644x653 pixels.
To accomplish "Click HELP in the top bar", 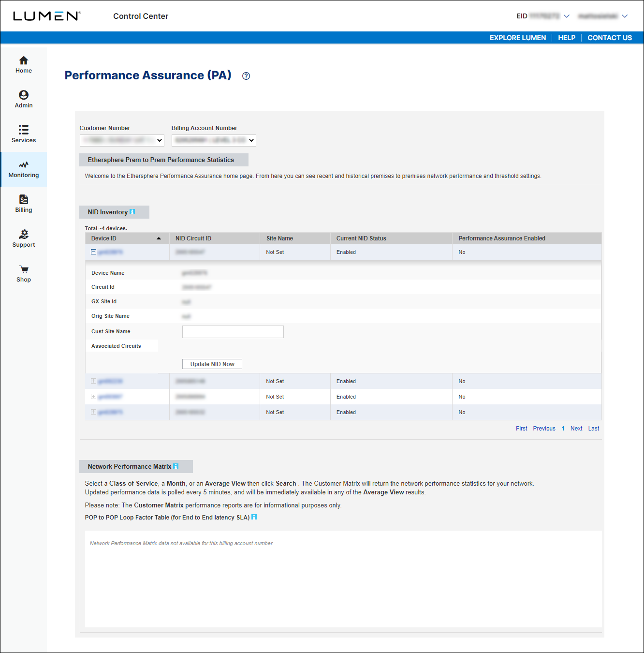I will click(567, 38).
